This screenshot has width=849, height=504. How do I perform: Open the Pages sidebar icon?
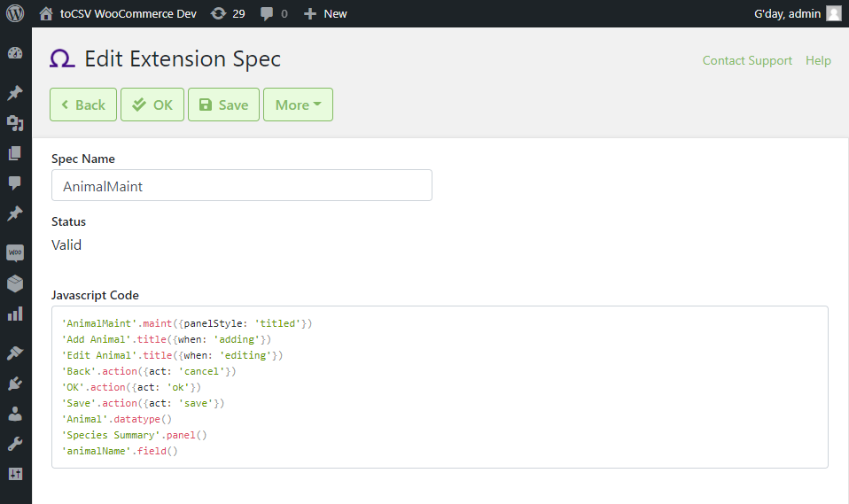coord(15,153)
